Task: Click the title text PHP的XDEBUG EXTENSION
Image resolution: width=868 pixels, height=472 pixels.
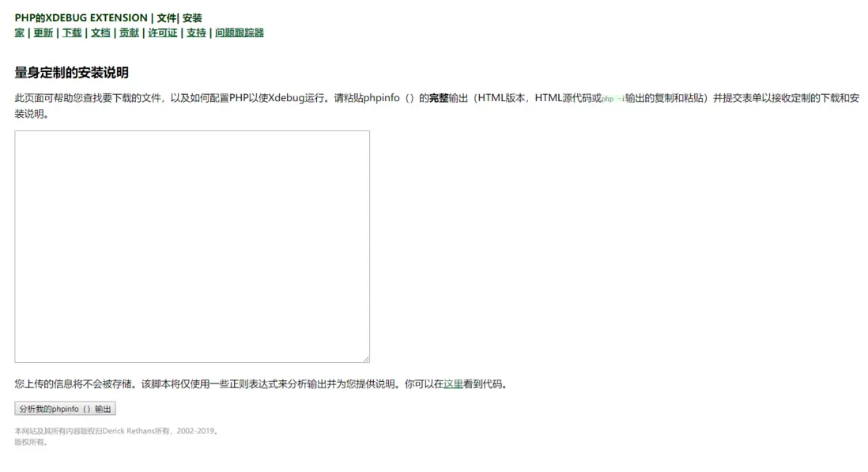Action: click(x=81, y=17)
